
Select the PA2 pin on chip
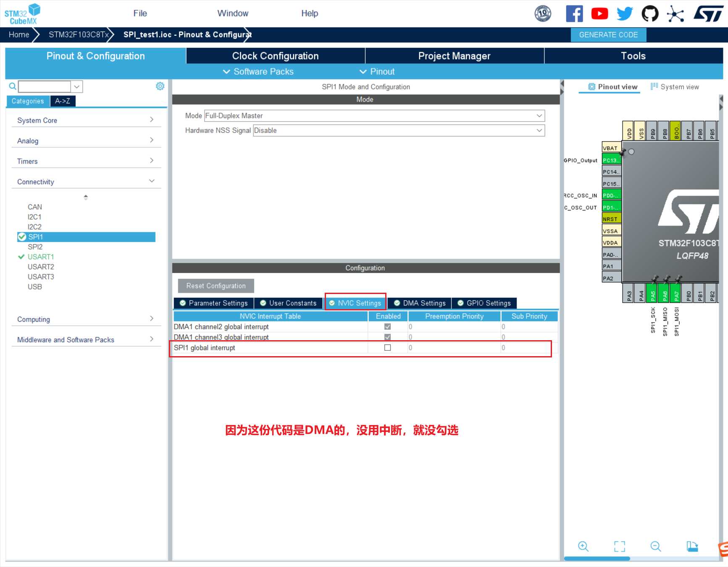pyautogui.click(x=611, y=278)
